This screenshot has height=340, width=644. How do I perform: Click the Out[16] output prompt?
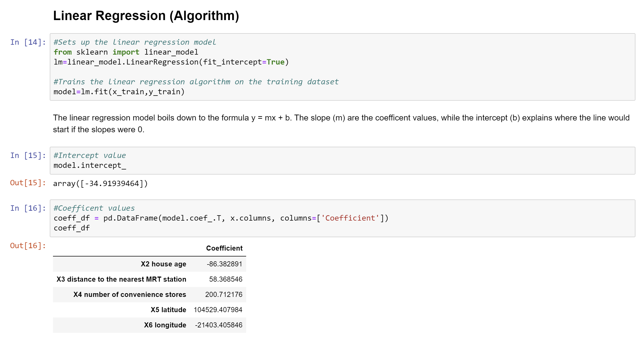(28, 246)
